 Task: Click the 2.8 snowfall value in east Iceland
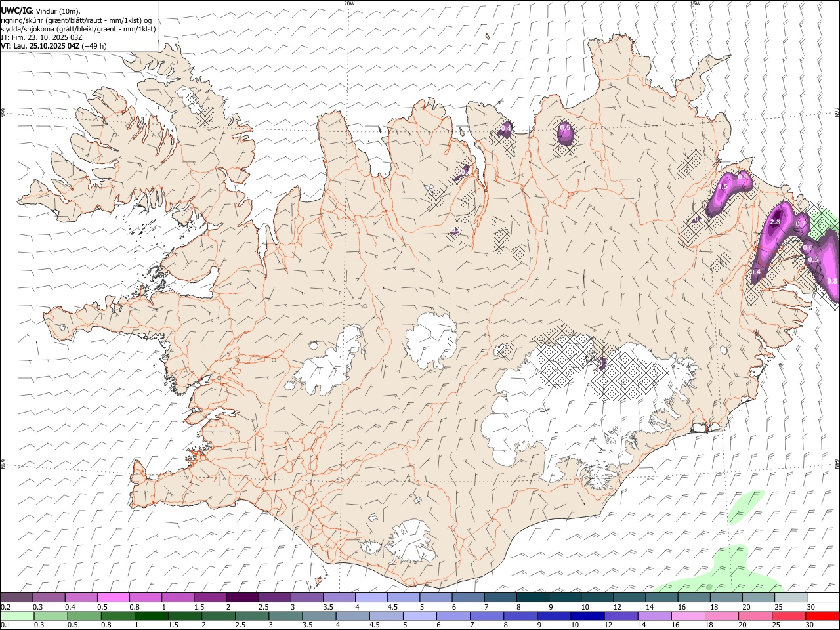pyautogui.click(x=775, y=222)
